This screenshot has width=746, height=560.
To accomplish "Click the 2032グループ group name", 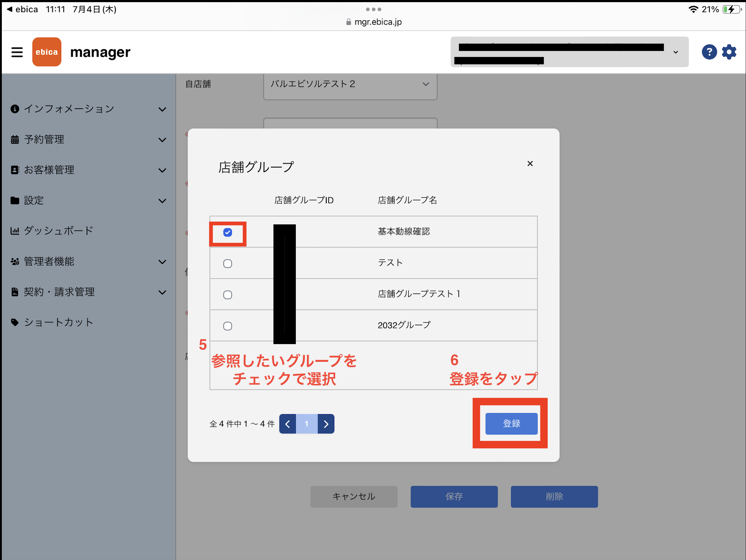I will pyautogui.click(x=404, y=325).
